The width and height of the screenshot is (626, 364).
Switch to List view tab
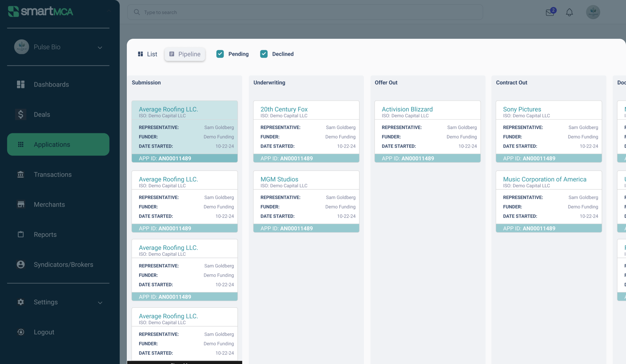(148, 54)
